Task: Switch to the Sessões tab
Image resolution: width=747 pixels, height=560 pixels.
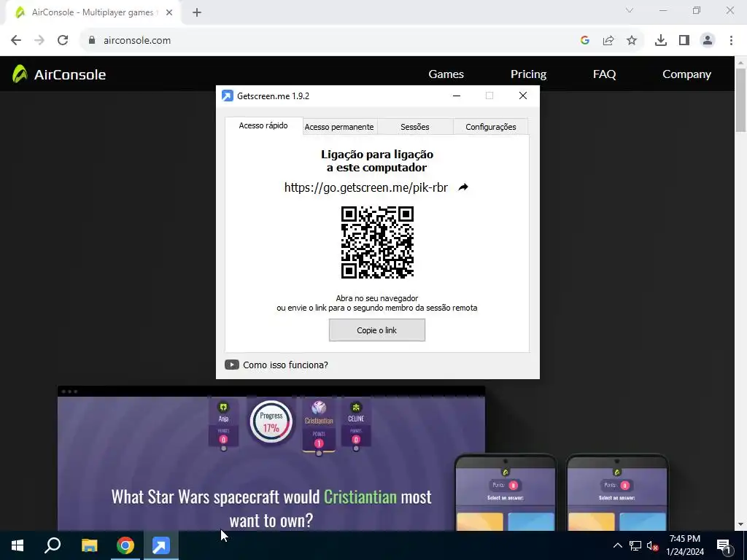Action: coord(415,127)
